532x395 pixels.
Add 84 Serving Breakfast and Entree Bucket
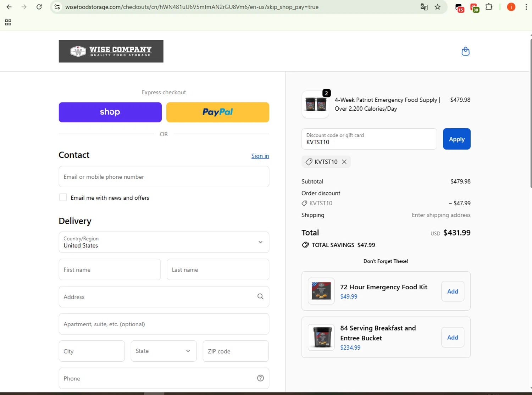(453, 338)
